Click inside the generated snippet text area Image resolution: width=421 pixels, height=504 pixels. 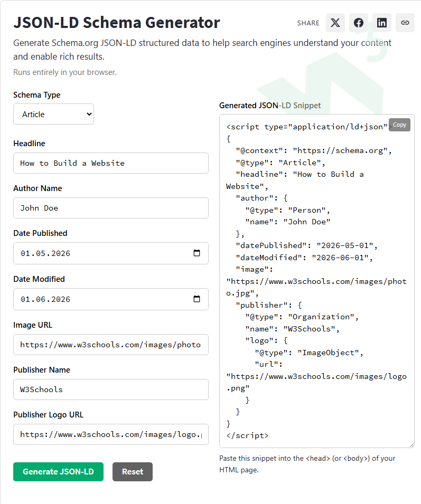316,281
